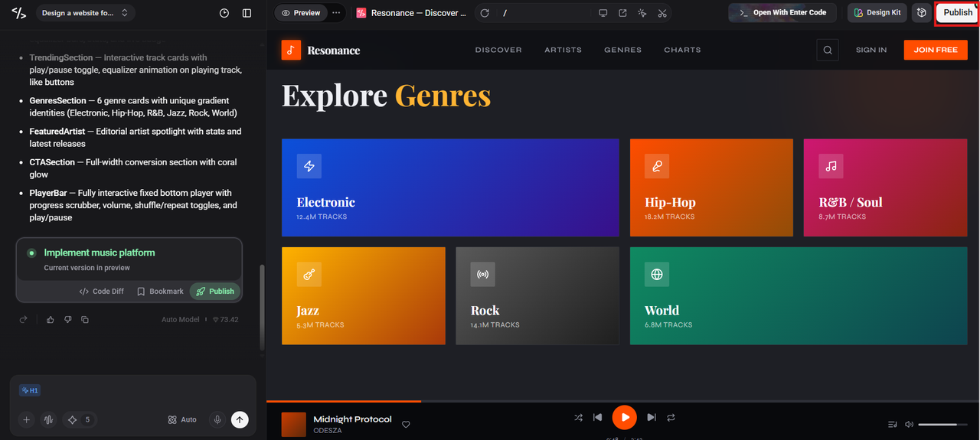Click the orange play button

pos(625,417)
